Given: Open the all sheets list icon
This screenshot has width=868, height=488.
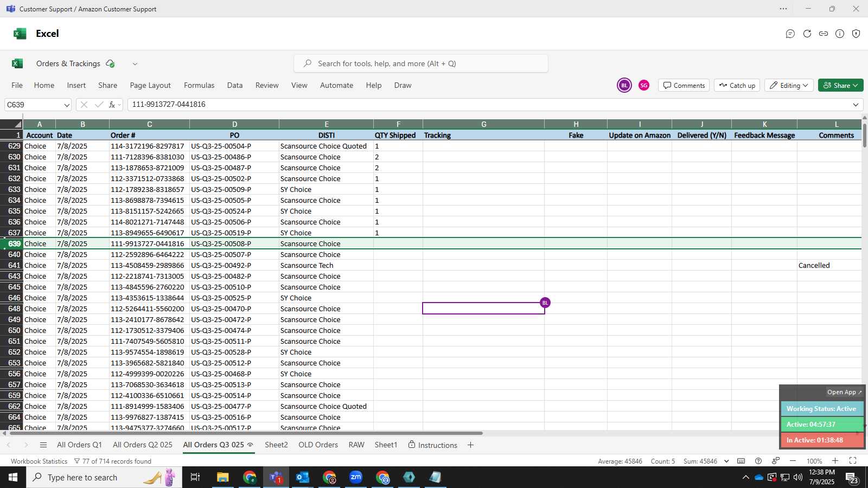Looking at the screenshot, I should (x=43, y=445).
